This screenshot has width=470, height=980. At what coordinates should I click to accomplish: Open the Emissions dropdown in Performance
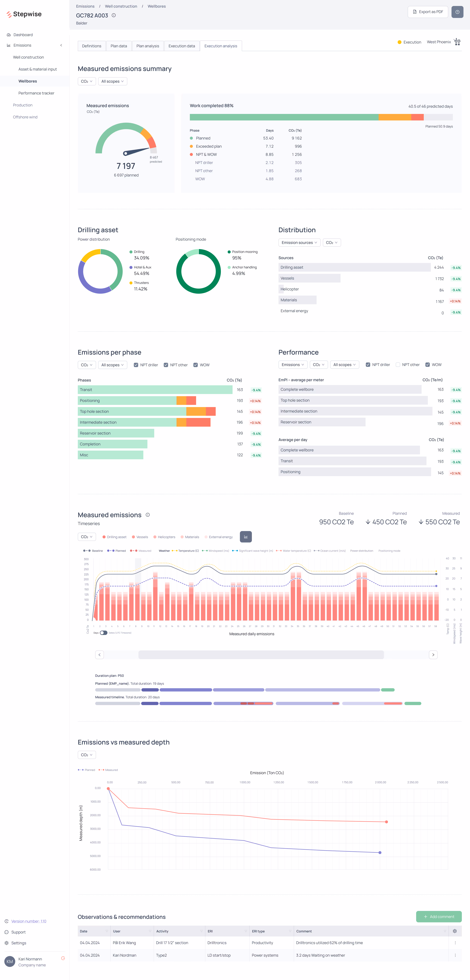293,365
